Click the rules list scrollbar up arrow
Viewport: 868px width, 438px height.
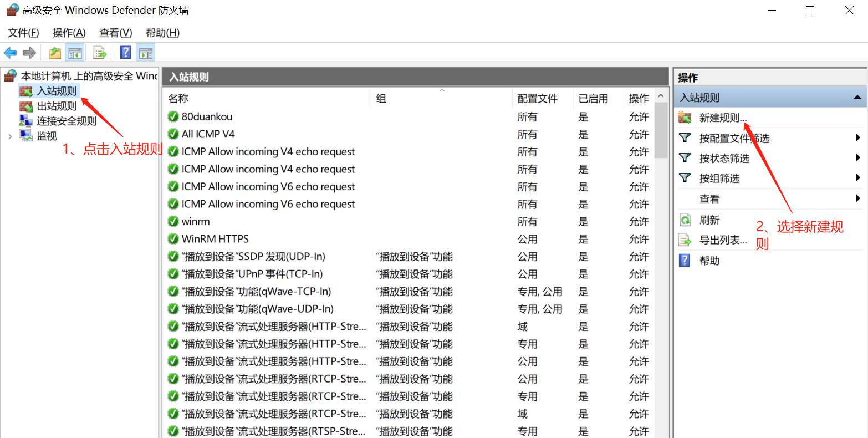click(661, 96)
